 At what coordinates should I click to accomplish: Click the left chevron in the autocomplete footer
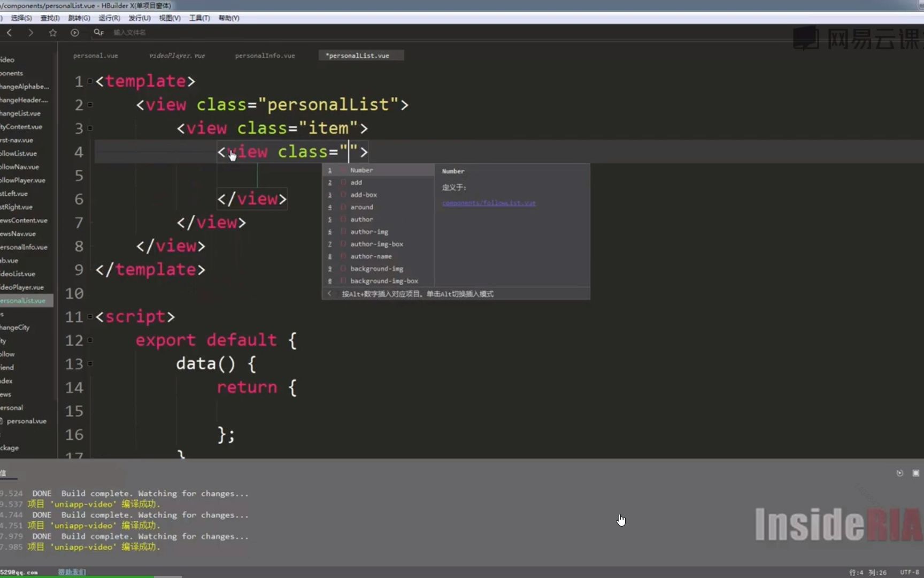(329, 294)
